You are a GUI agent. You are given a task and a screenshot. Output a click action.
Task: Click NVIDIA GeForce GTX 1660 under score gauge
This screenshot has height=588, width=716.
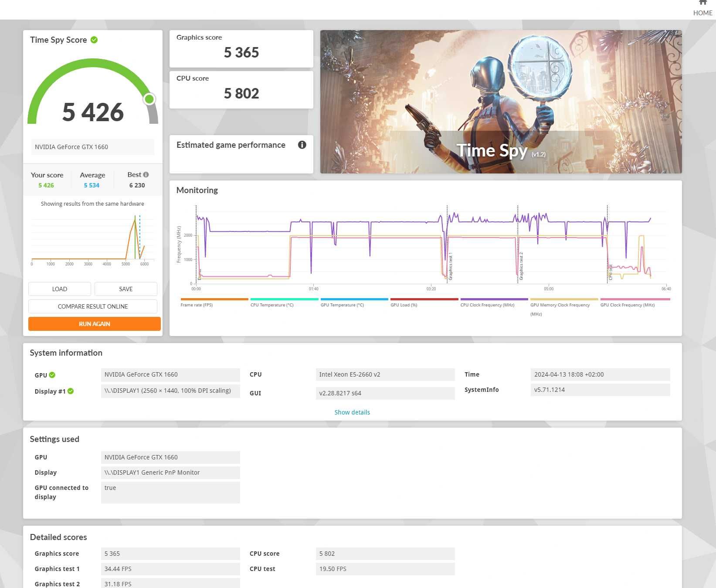click(92, 147)
